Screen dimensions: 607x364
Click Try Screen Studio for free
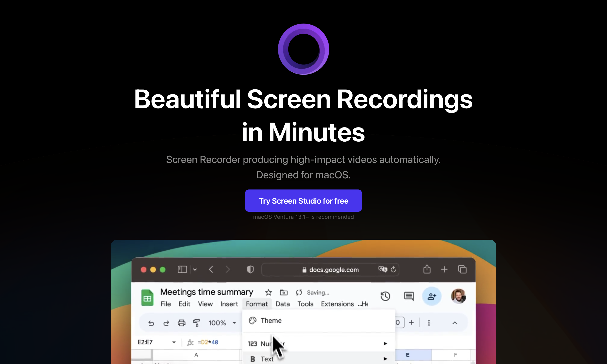[x=303, y=201]
